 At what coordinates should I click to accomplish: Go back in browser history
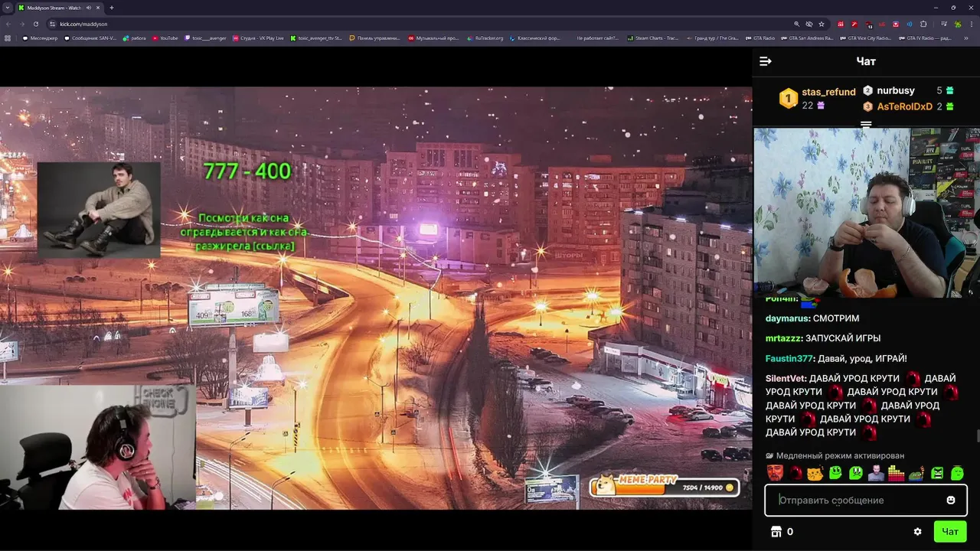coord(8,24)
